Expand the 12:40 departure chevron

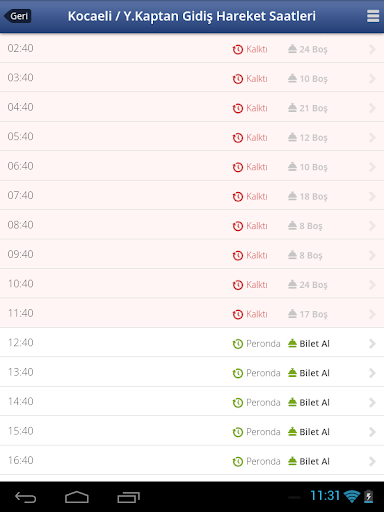(372, 344)
